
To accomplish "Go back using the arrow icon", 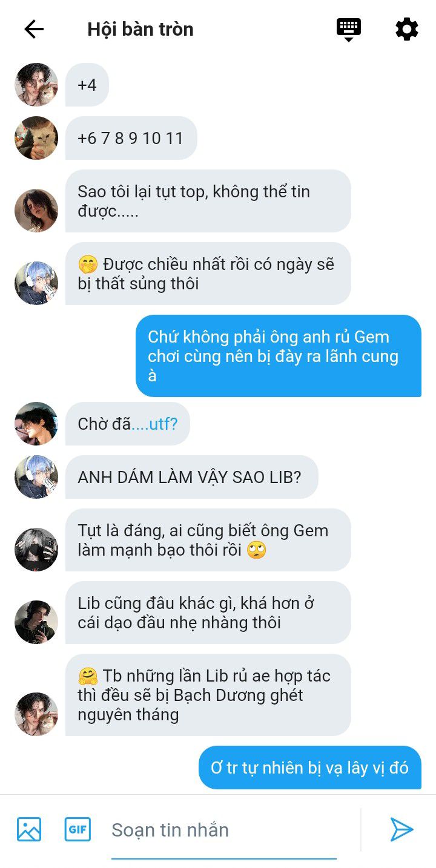I will 34,29.
